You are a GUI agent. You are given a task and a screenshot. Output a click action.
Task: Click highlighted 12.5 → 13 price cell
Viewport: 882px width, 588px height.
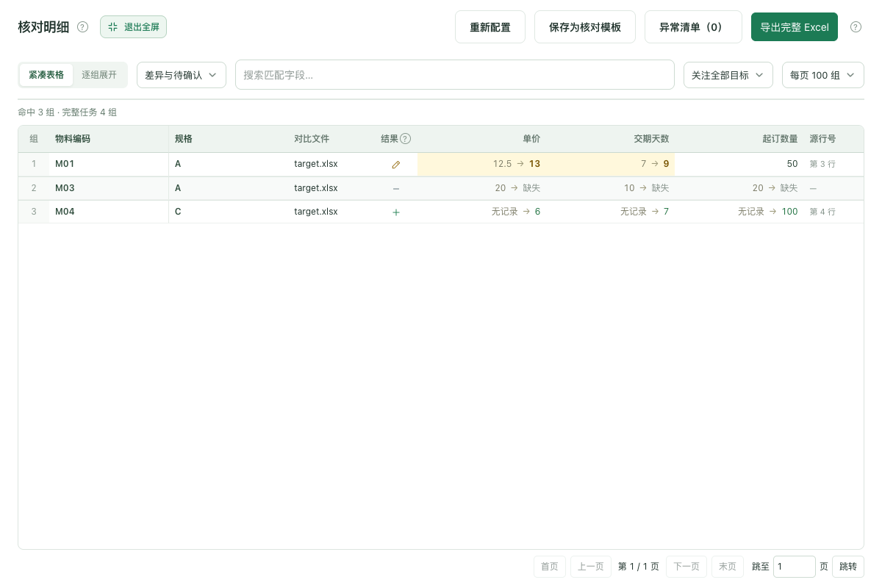click(x=481, y=164)
